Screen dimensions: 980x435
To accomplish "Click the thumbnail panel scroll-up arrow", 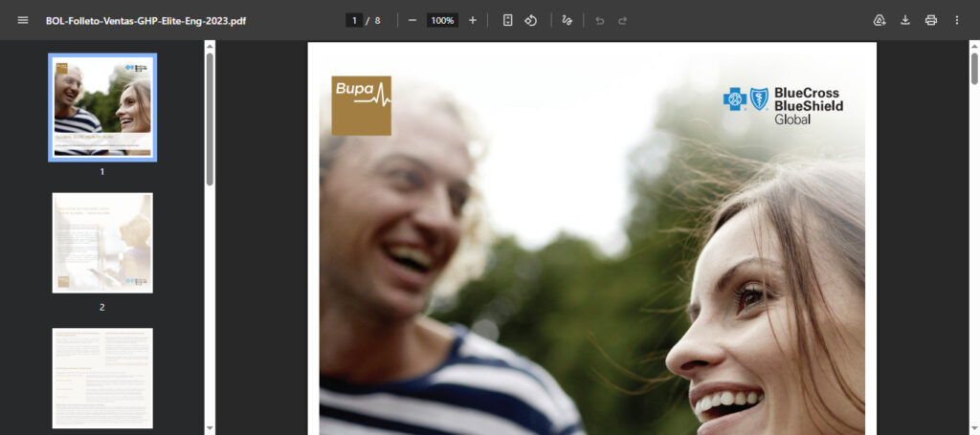I will point(210,46).
